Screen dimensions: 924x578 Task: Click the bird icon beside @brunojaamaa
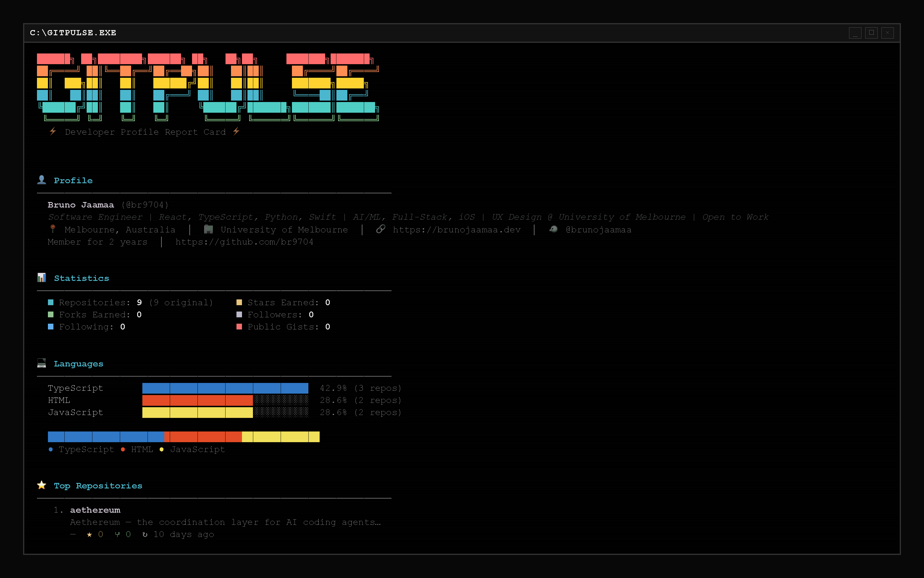pyautogui.click(x=553, y=229)
